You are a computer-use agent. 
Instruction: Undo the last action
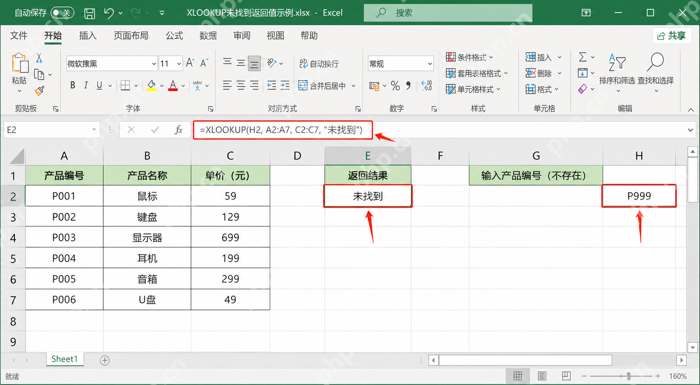[x=109, y=13]
